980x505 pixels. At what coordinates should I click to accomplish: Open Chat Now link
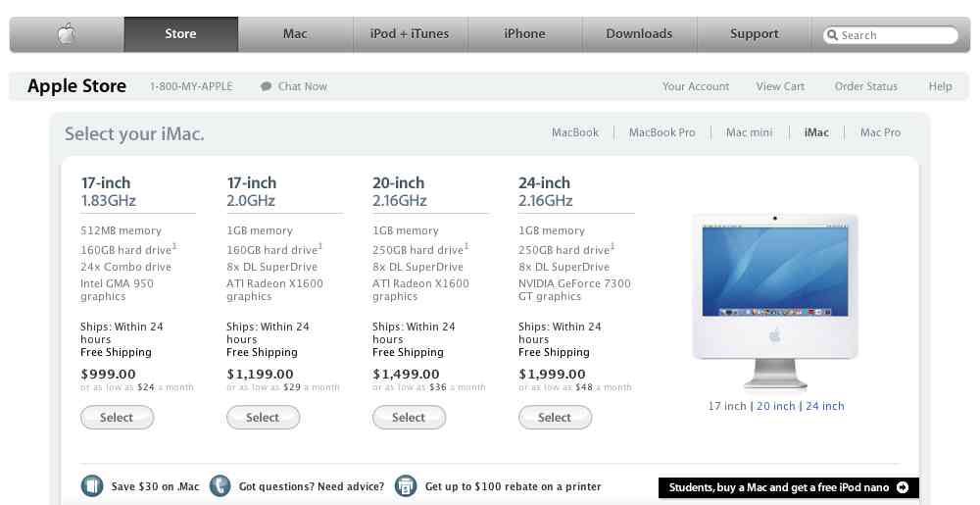tap(303, 86)
